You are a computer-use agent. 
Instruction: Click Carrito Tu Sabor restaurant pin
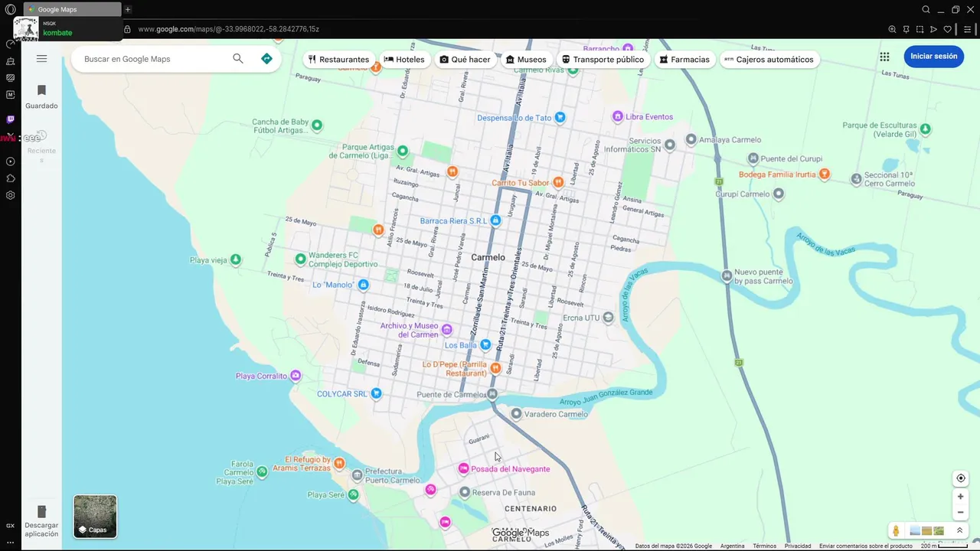[x=558, y=182]
